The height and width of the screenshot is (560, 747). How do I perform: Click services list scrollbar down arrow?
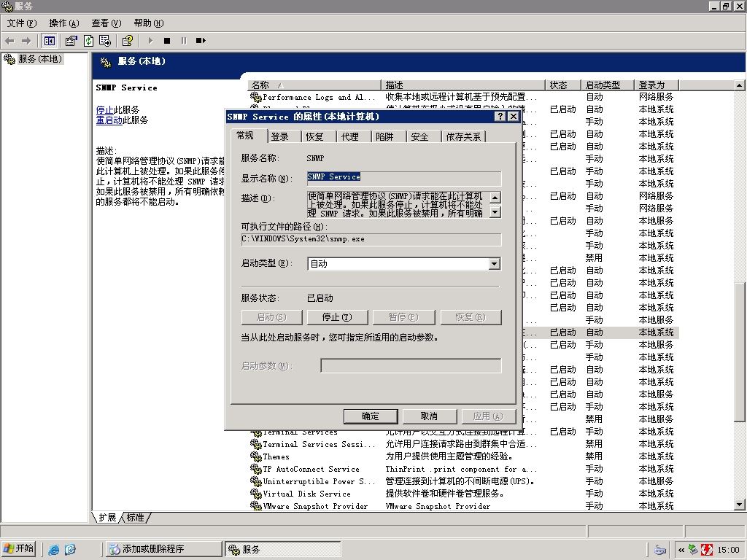tap(740, 505)
